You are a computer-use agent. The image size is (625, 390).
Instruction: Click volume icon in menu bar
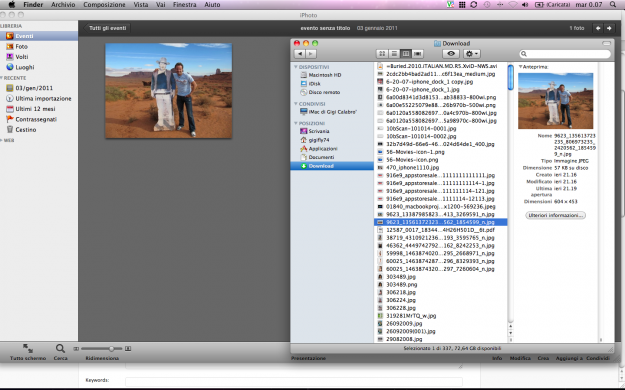pos(525,5)
